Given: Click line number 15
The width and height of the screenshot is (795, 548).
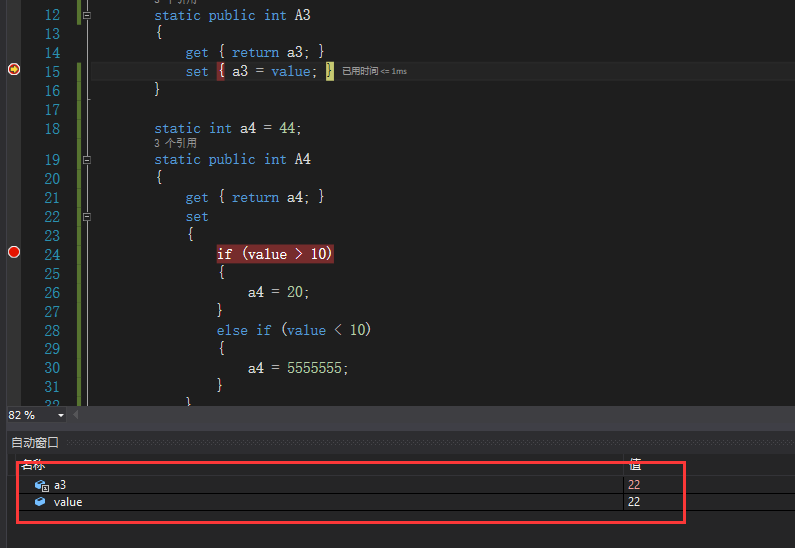Looking at the screenshot, I should coord(52,71).
